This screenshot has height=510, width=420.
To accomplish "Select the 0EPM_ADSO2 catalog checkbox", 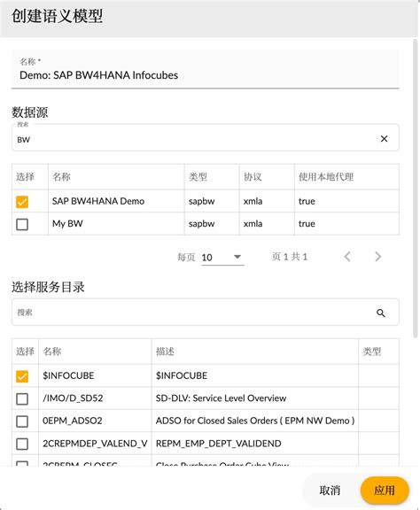I will [22, 421].
